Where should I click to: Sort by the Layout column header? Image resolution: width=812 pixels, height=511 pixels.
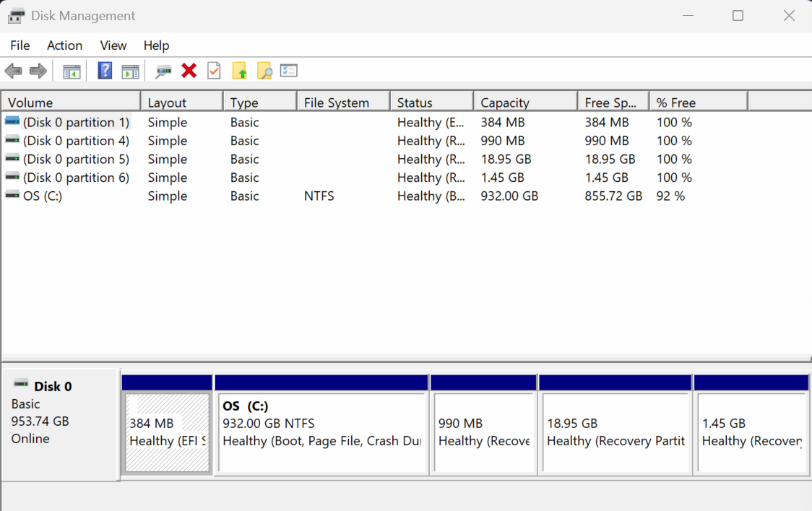coord(182,102)
